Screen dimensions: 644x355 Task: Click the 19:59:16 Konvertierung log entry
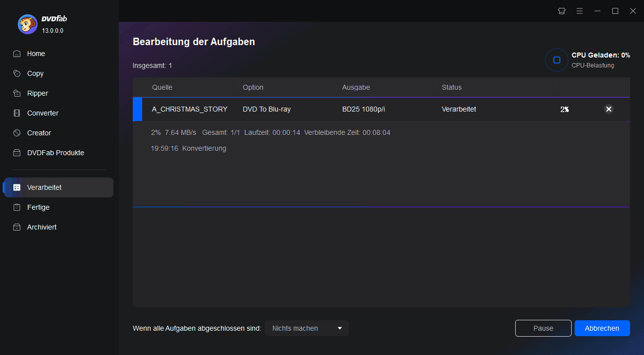[x=188, y=148]
